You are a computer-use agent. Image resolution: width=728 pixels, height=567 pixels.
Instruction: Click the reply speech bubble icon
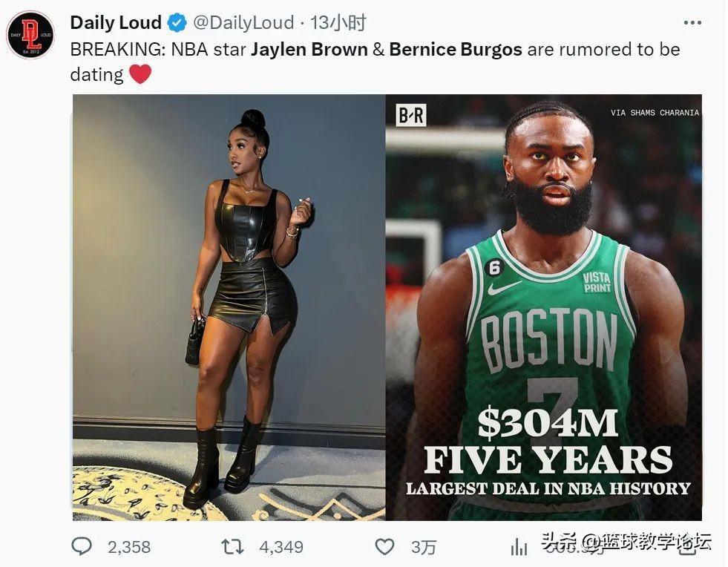[82, 546]
